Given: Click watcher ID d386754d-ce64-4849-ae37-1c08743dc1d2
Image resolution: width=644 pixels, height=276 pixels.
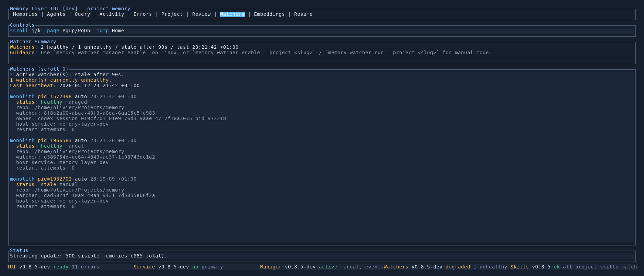Looking at the screenshot, I should (x=99, y=157).
